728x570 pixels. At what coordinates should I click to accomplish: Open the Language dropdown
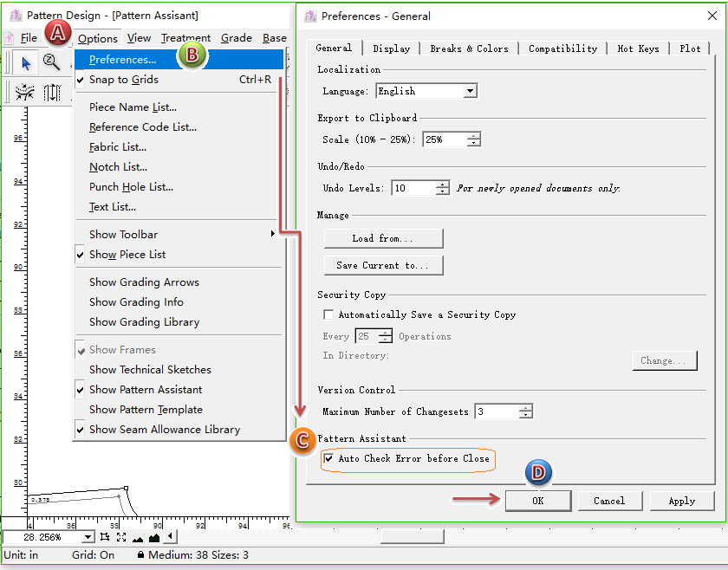click(x=470, y=91)
